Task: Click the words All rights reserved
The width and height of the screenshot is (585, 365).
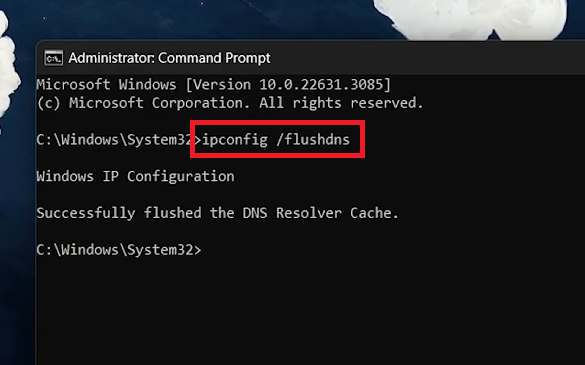Action: (x=341, y=103)
